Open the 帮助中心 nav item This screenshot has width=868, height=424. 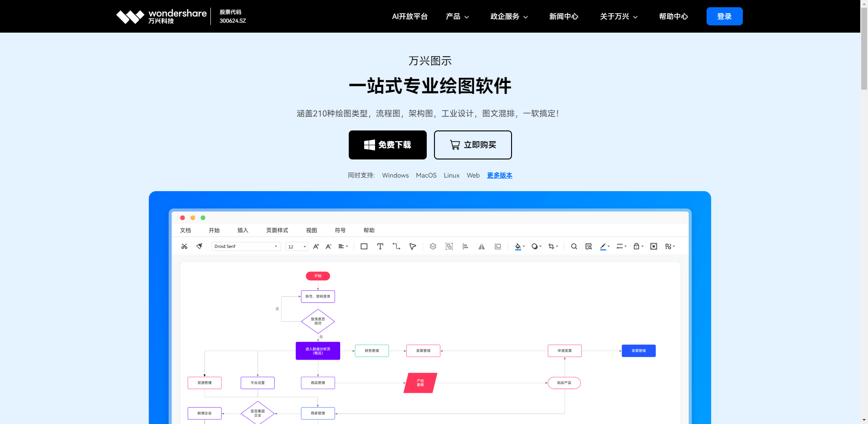673,16
